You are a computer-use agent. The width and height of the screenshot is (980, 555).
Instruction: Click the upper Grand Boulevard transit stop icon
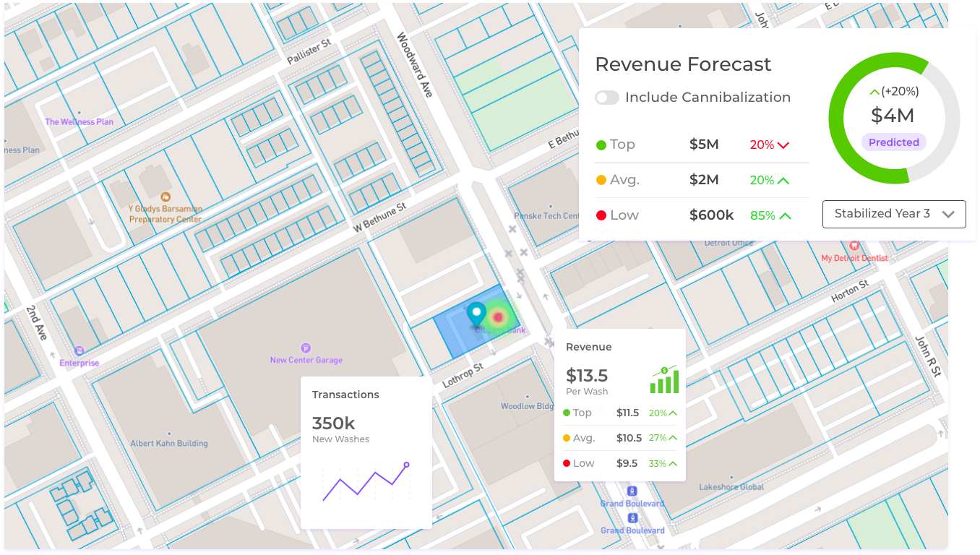(633, 491)
